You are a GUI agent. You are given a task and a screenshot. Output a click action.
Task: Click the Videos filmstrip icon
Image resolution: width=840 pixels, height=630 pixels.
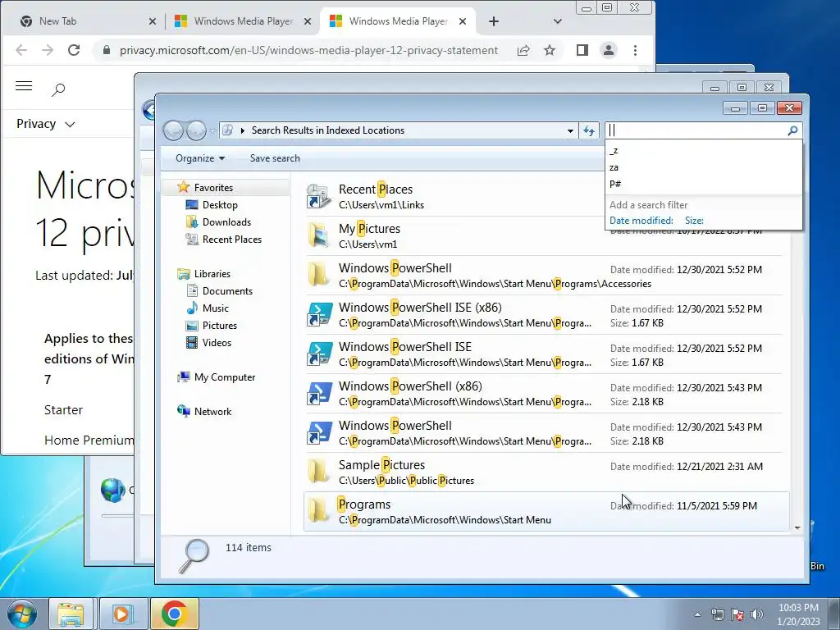tap(192, 342)
